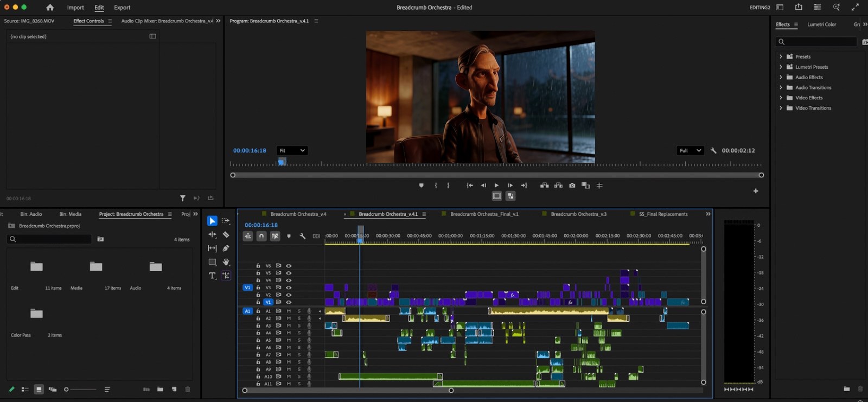
Task: Select the Track Select Forward tool
Action: [x=226, y=221]
